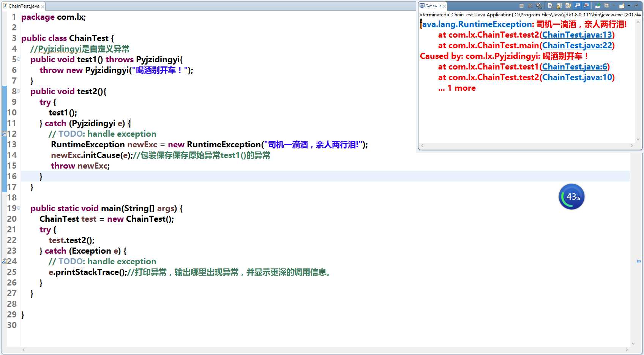Toggle show console when standard error changes

(x=586, y=6)
